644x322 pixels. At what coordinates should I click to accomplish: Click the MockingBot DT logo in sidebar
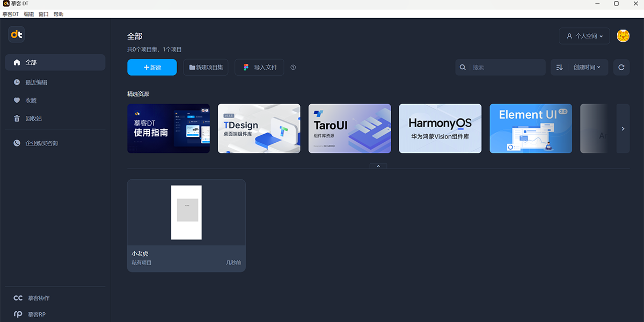17,34
